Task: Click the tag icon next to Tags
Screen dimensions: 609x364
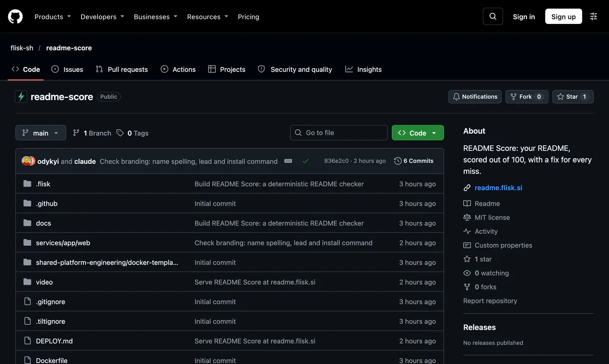Action: click(120, 133)
